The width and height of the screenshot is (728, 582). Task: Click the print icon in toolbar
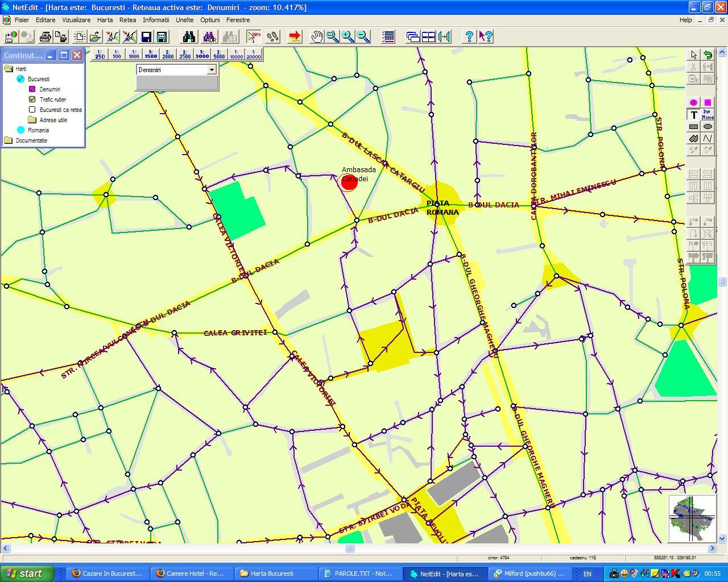point(45,37)
